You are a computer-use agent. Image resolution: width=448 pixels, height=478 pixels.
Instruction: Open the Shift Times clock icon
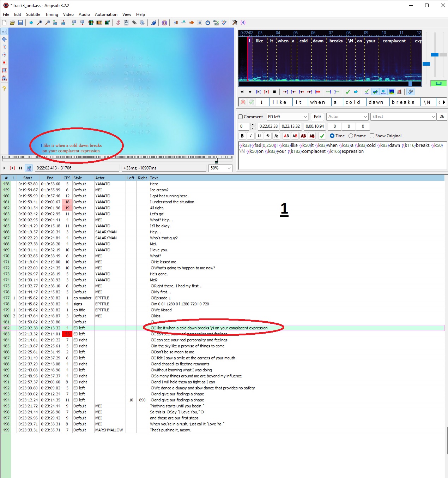point(208,23)
